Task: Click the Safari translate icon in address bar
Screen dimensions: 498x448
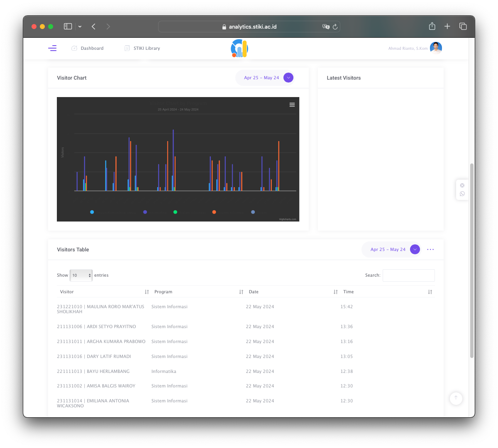Action: 326,27
